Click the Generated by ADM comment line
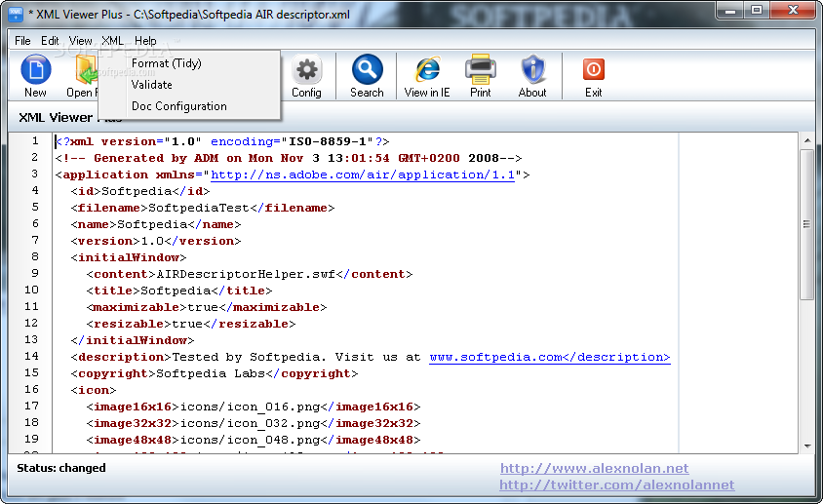The height and width of the screenshot is (504, 823). [x=289, y=158]
